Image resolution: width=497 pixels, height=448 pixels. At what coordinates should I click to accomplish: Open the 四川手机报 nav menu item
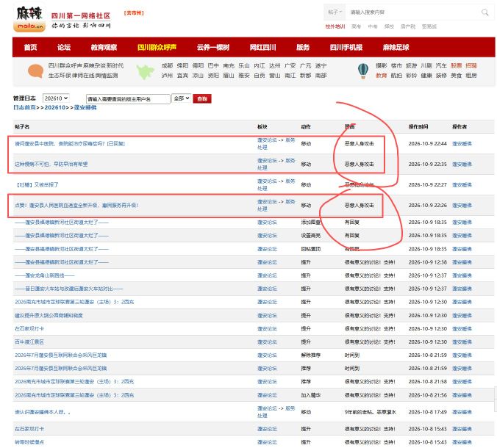pos(346,48)
